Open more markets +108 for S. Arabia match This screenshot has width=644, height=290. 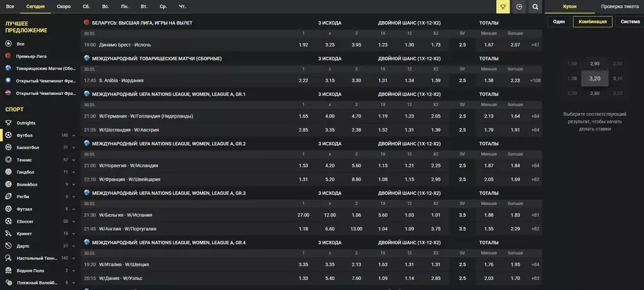click(535, 81)
